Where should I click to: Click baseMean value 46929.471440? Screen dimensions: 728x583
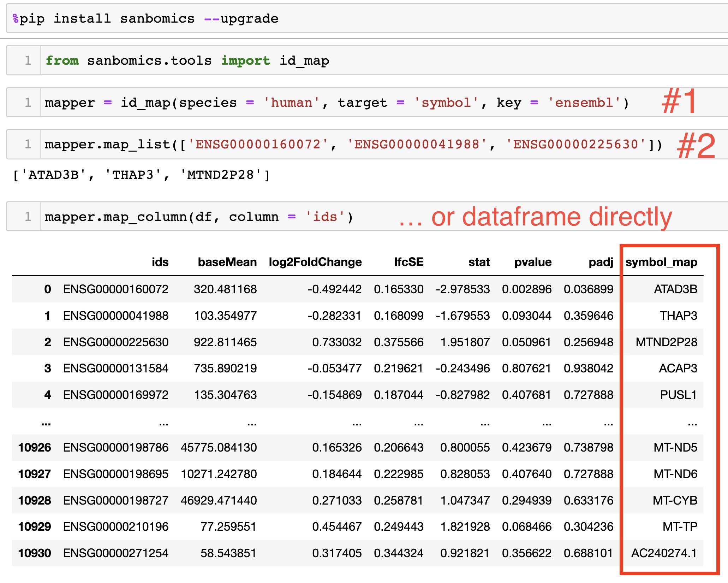pyautogui.click(x=219, y=500)
